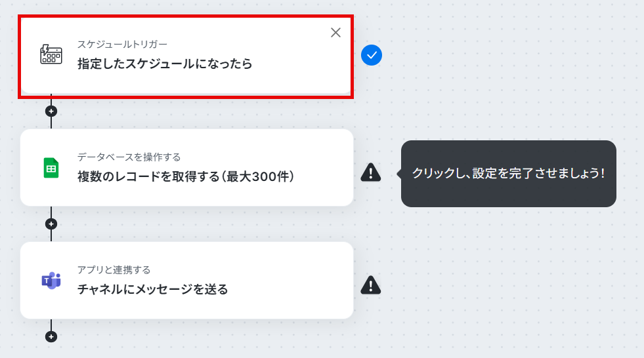Add step below the database record card
The image size is (644, 358).
coord(51,224)
